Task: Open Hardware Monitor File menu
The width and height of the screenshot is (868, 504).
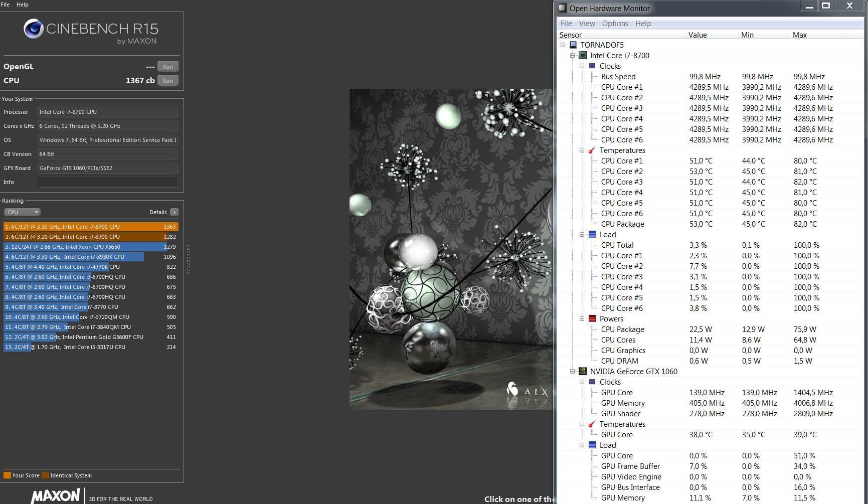Action: coord(566,24)
